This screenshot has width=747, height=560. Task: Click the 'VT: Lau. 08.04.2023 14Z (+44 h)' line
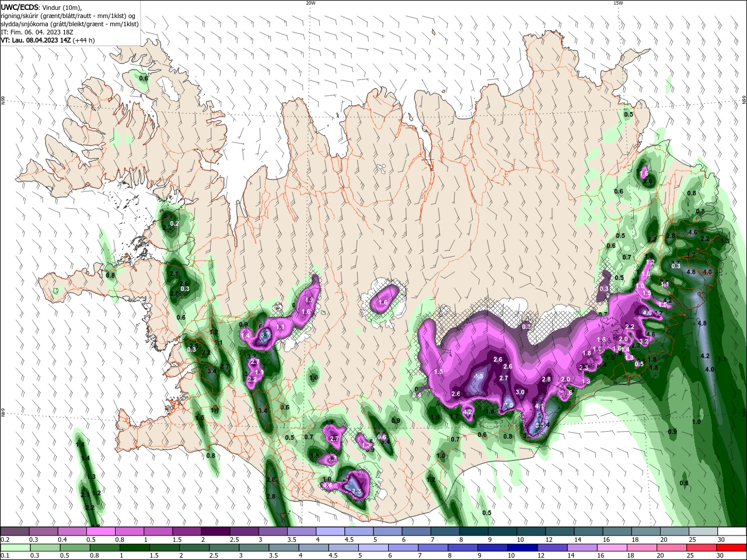click(48, 40)
